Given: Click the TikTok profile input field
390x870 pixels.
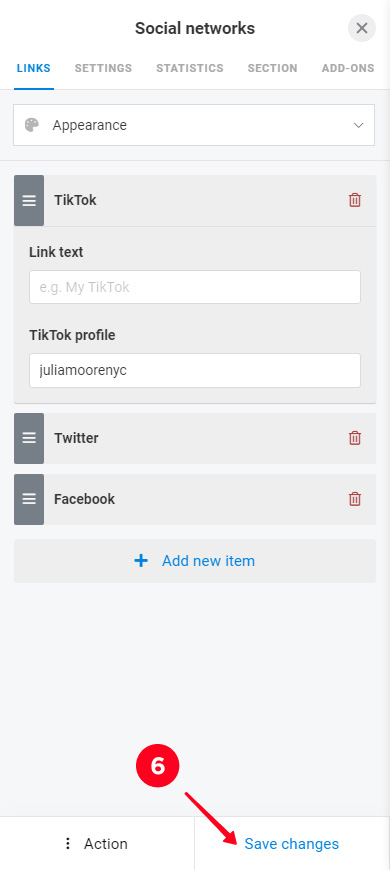Looking at the screenshot, I should point(195,370).
